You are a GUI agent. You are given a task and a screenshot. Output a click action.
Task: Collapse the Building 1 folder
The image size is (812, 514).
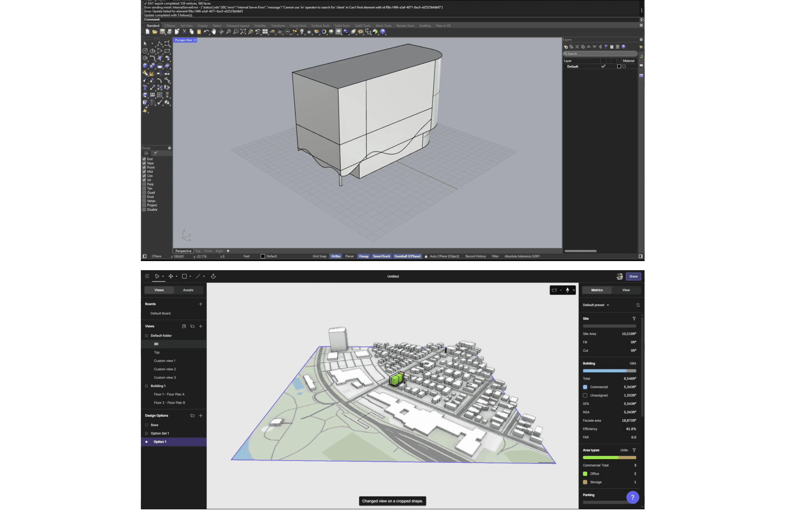point(146,386)
